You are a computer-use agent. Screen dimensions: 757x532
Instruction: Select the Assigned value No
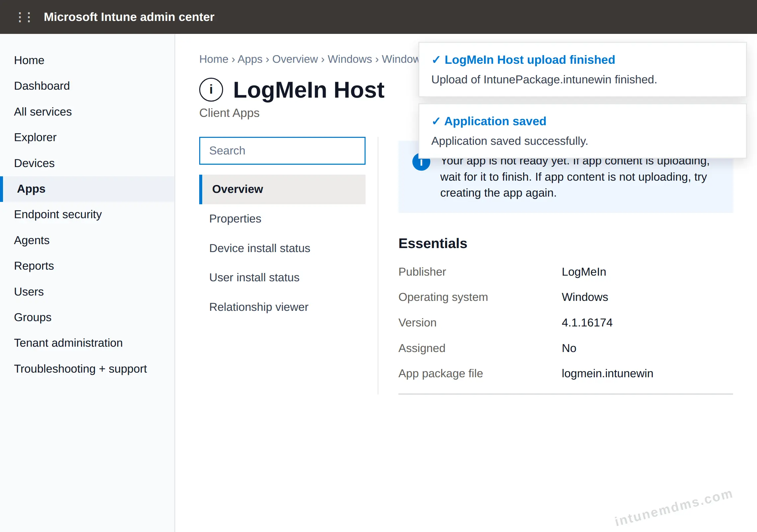tap(569, 348)
